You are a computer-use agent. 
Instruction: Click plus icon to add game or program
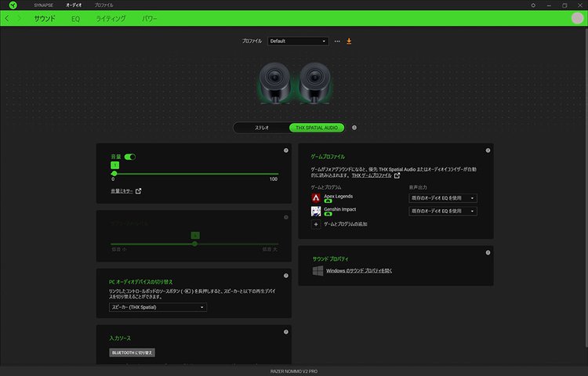coord(316,224)
